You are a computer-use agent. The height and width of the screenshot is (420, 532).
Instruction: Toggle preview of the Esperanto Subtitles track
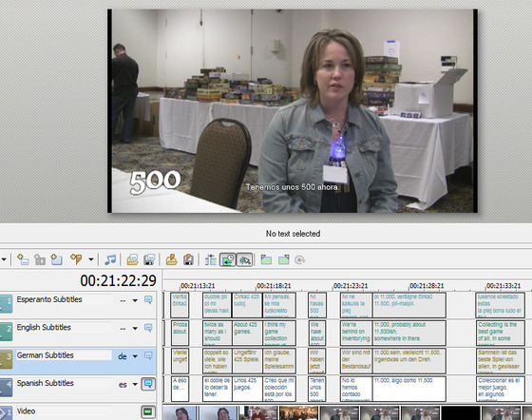click(148, 300)
